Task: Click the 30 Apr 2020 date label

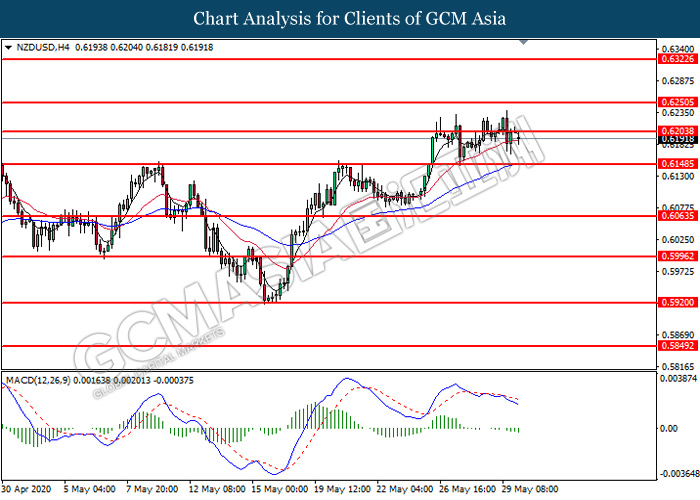Action: [x=26, y=489]
